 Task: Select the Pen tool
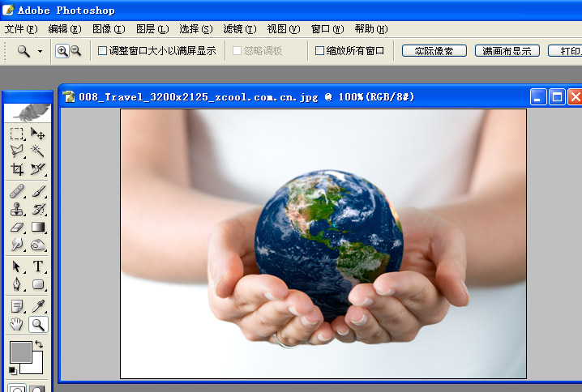(17, 284)
